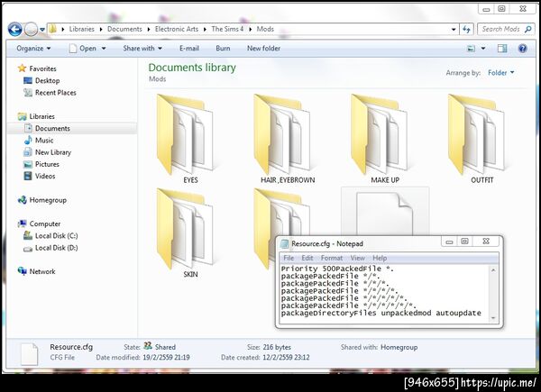This screenshot has height=392, width=541.
Task: Click Notepad scrollbar down arrow
Action: [493, 318]
